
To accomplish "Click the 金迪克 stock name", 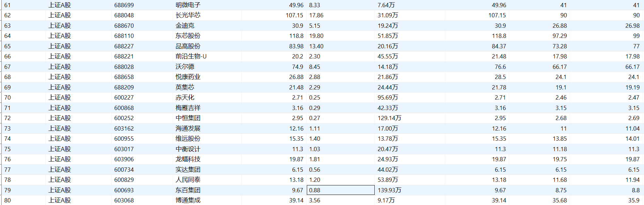I will tap(185, 25).
